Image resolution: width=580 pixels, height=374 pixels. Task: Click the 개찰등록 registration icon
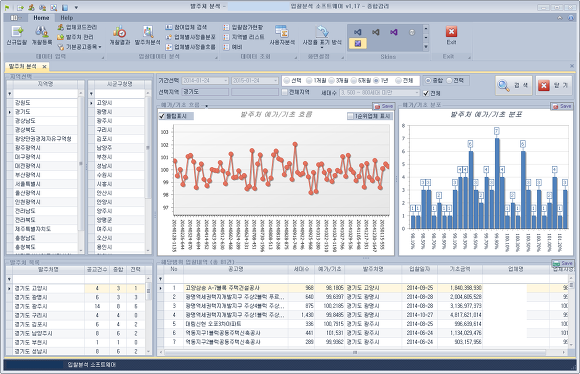pos(42,36)
